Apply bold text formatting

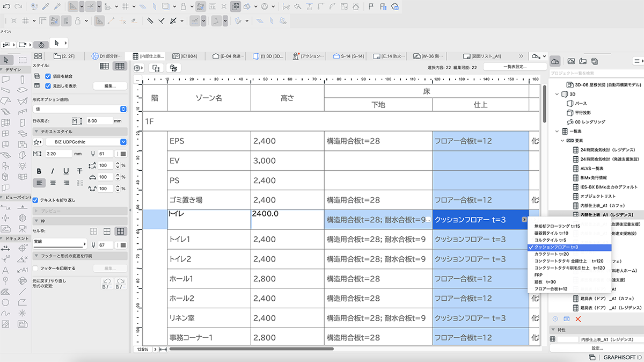(40, 171)
